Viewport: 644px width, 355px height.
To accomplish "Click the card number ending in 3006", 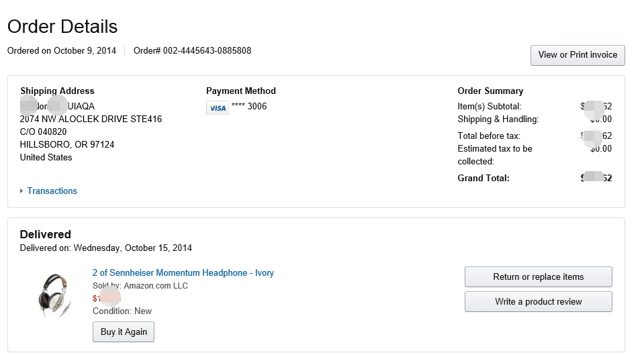I will pos(248,107).
